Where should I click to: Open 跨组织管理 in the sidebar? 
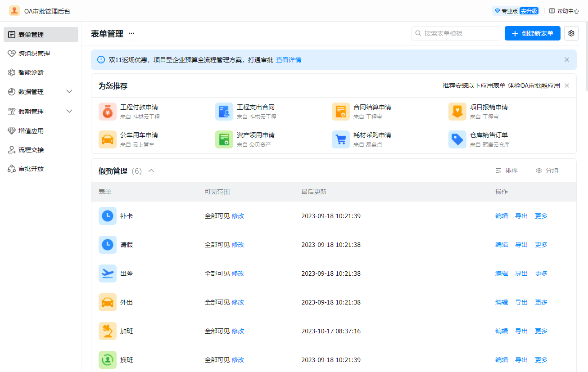(41, 54)
